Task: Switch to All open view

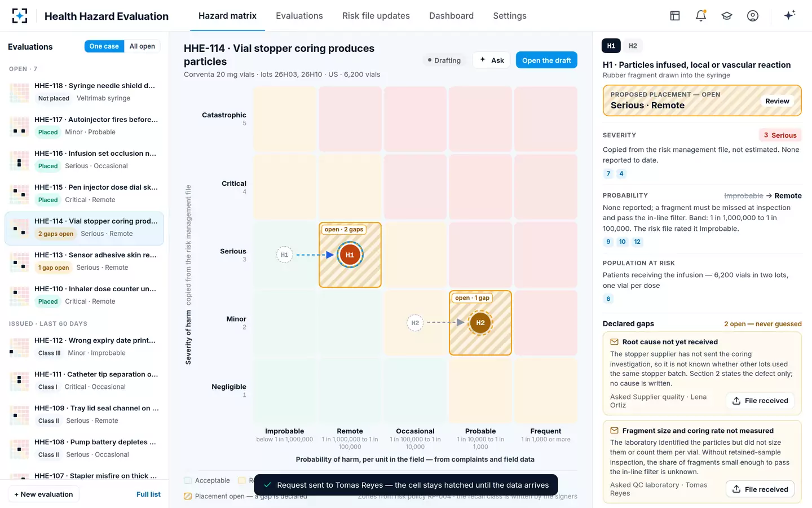Action: pyautogui.click(x=142, y=46)
